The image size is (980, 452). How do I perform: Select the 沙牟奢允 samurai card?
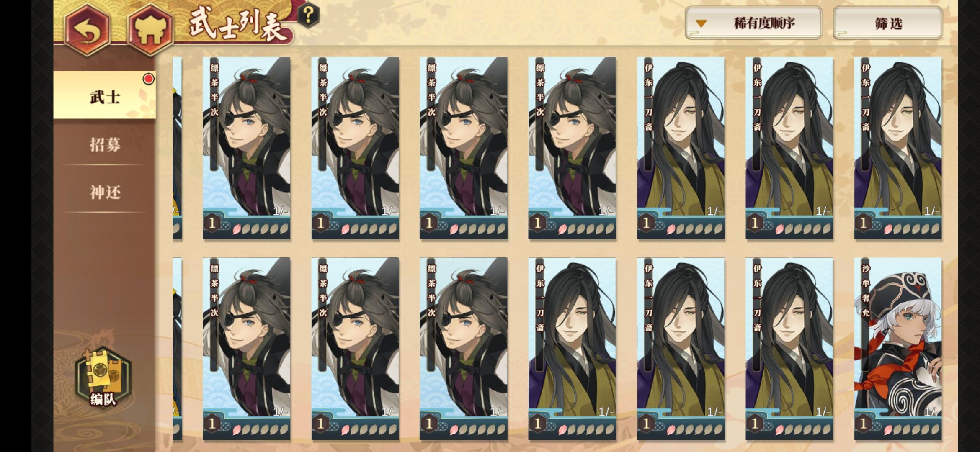tap(898, 349)
